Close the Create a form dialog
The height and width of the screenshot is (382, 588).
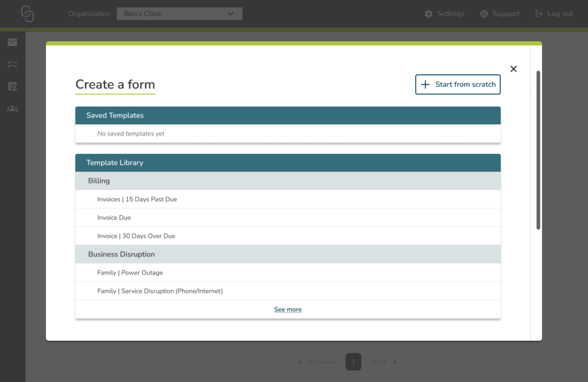[x=513, y=69]
